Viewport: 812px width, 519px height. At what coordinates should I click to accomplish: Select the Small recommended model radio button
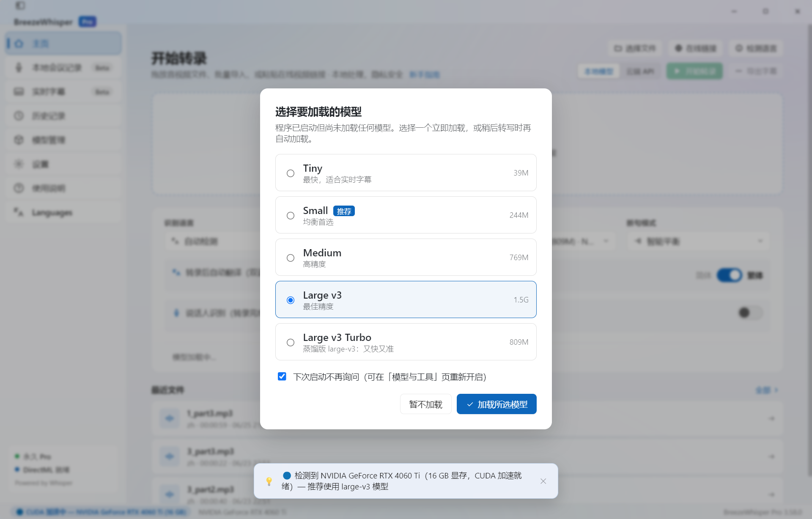pyautogui.click(x=291, y=215)
